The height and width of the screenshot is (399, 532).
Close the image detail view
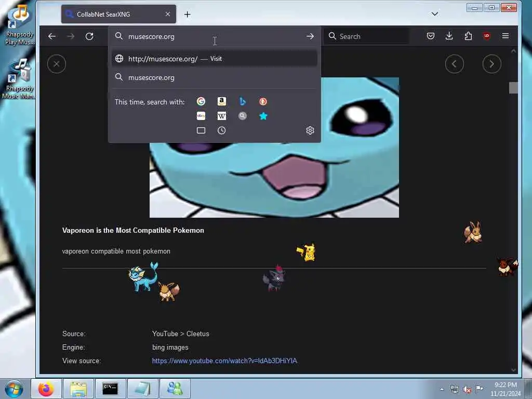(57, 64)
